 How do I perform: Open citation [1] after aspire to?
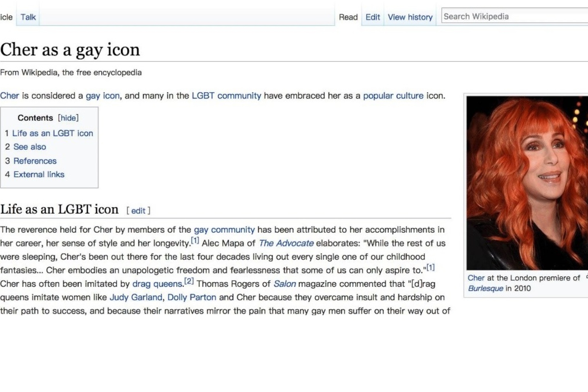[431, 267]
